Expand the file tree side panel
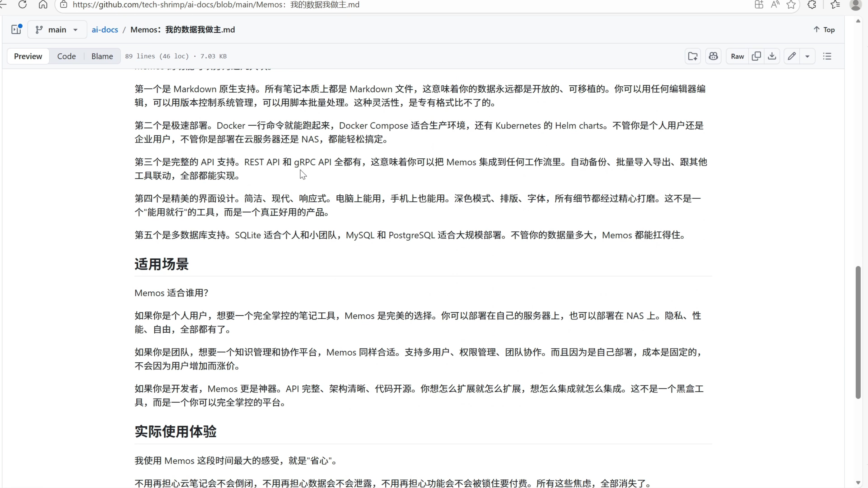 click(x=16, y=30)
